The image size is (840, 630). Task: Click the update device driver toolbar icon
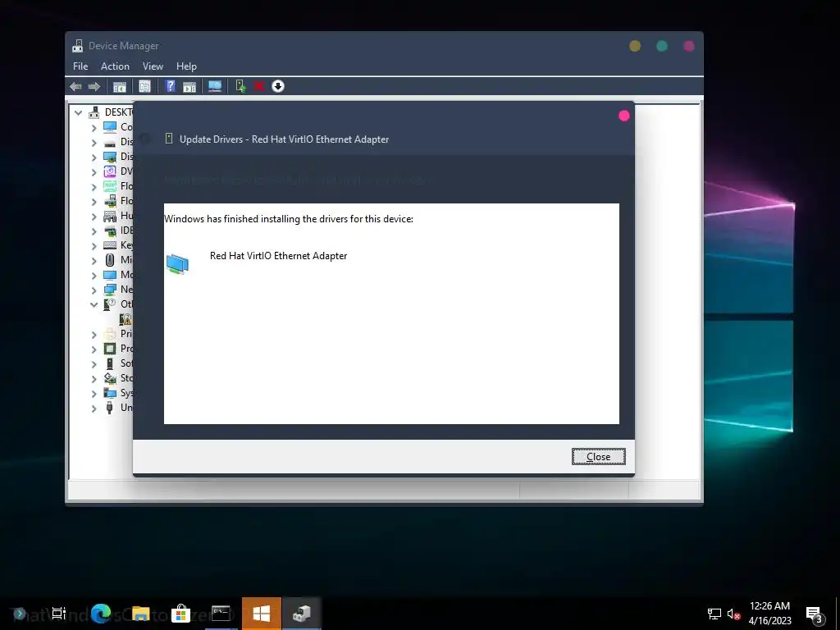(x=240, y=86)
